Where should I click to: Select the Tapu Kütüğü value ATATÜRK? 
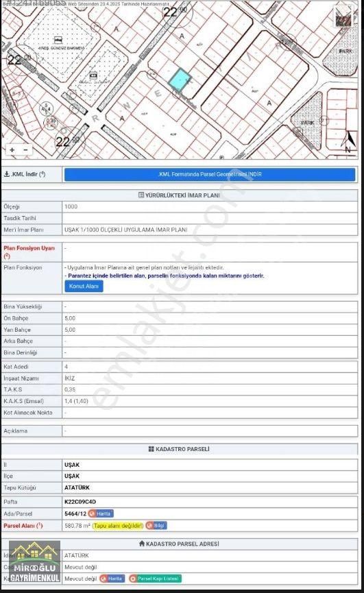(x=77, y=487)
